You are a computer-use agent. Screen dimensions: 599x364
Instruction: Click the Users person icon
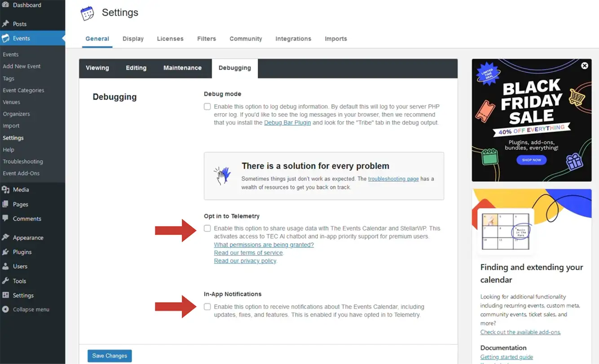(x=5, y=266)
